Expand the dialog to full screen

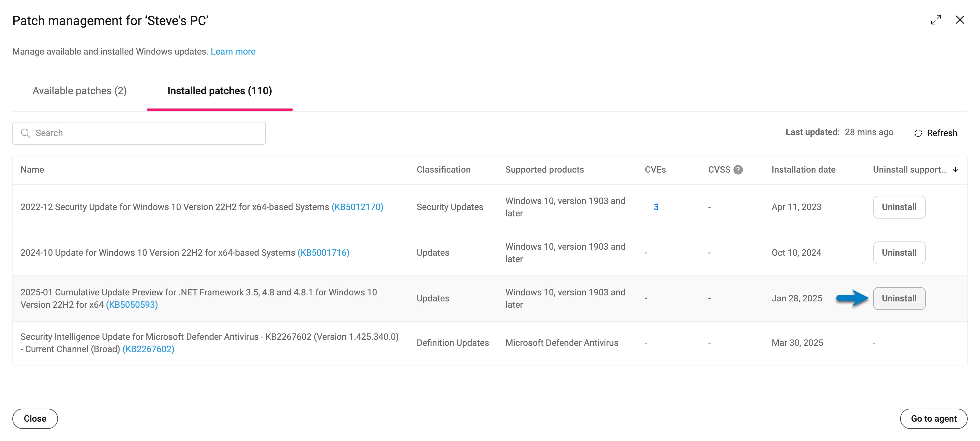936,20
